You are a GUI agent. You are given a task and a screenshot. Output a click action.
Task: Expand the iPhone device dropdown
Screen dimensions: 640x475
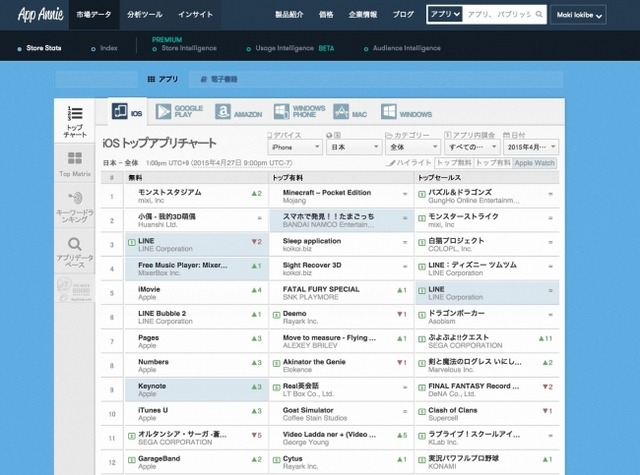tap(295, 147)
